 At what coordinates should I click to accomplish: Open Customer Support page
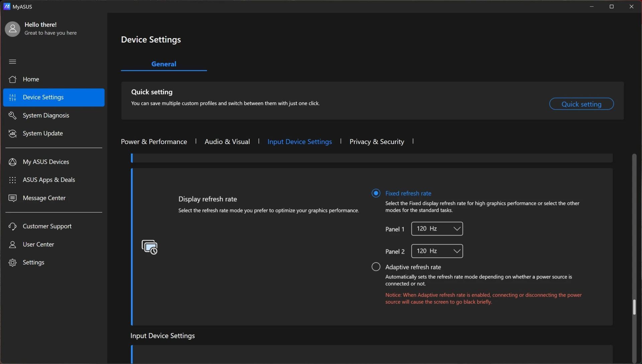[54, 226]
